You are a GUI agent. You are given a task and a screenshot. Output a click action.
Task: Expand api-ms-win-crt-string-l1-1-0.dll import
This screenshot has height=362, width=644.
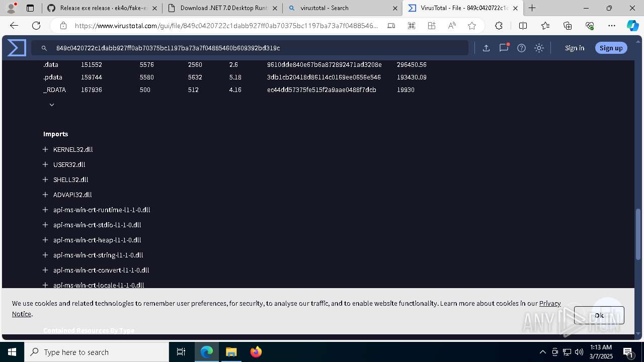click(45, 255)
